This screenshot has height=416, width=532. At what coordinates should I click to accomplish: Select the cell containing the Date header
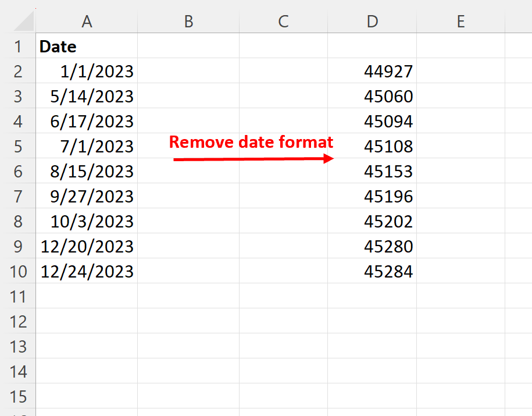coord(87,46)
